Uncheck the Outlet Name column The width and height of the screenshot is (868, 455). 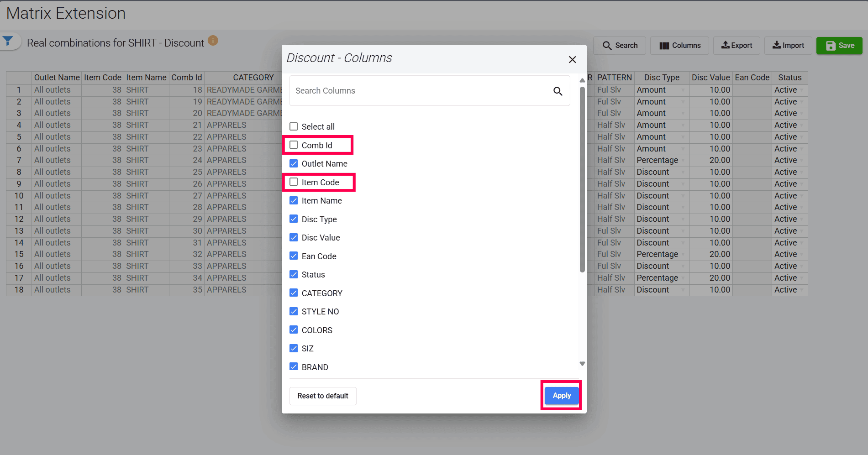[294, 163]
